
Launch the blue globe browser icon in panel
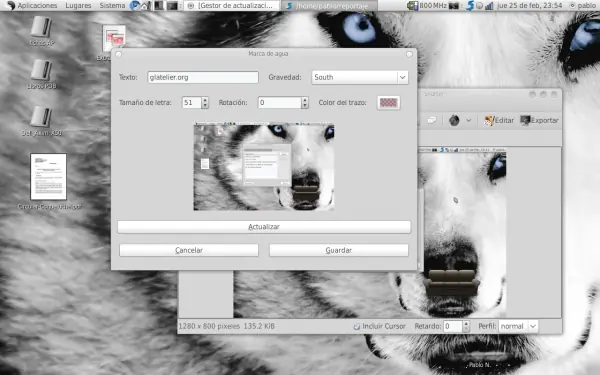134,5
